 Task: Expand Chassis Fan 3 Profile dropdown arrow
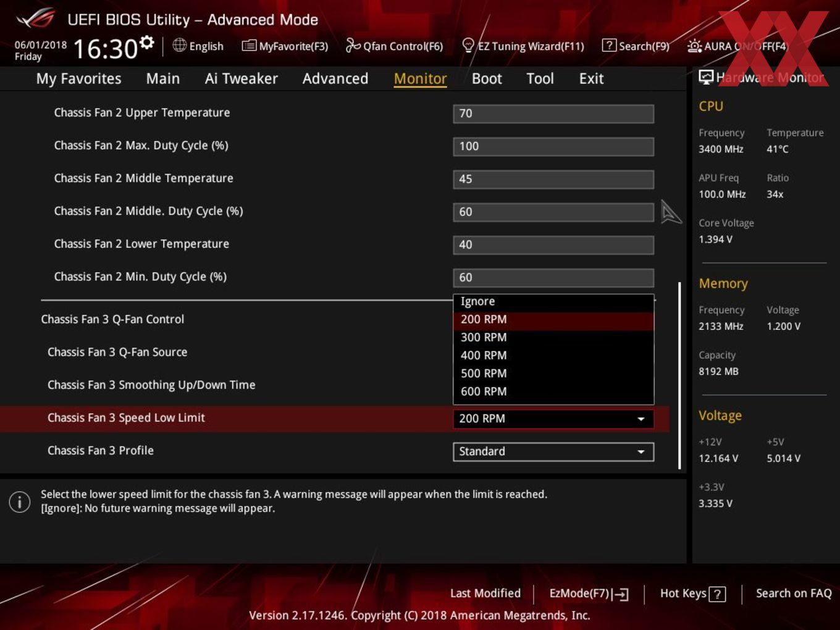[641, 451]
